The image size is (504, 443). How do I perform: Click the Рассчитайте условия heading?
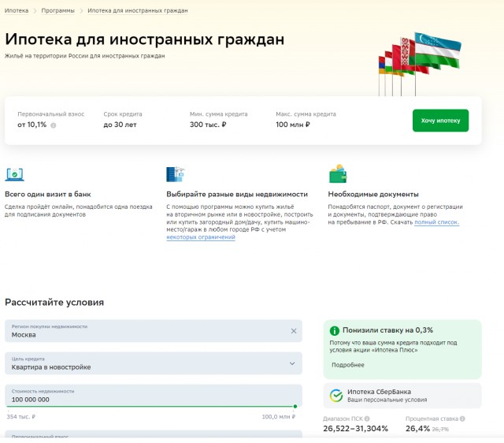tap(54, 303)
